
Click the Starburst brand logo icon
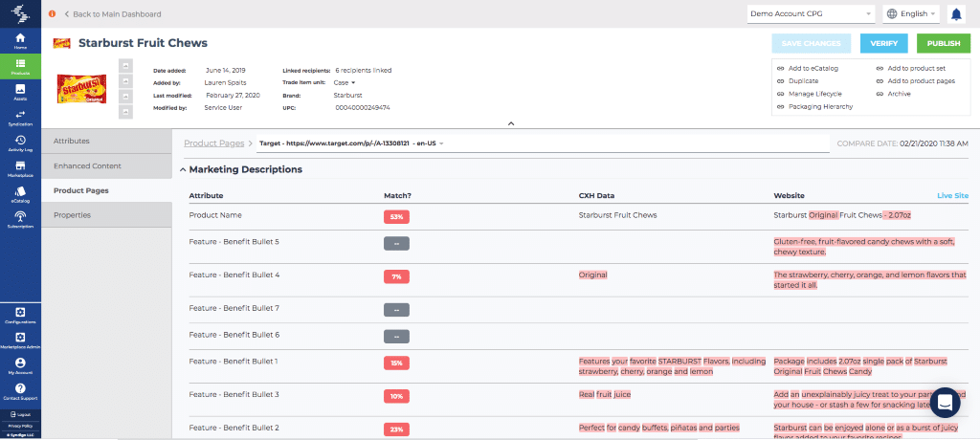pyautogui.click(x=62, y=43)
